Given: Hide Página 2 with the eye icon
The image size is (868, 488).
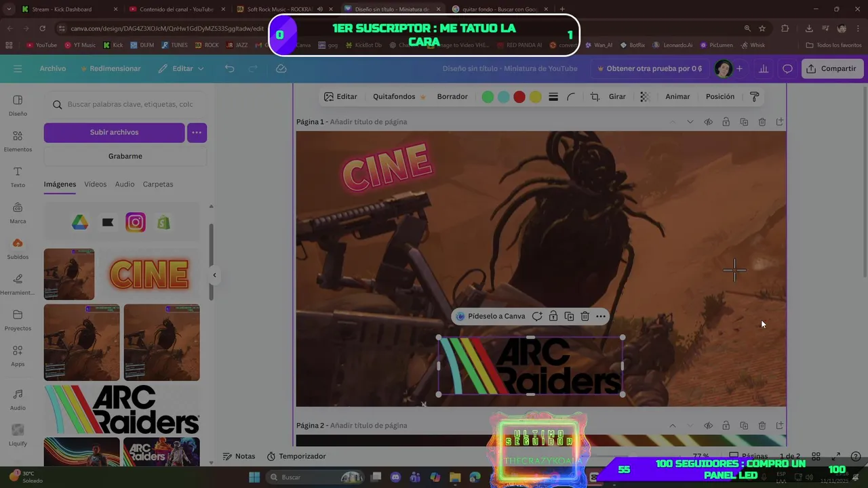Looking at the screenshot, I should point(708,426).
